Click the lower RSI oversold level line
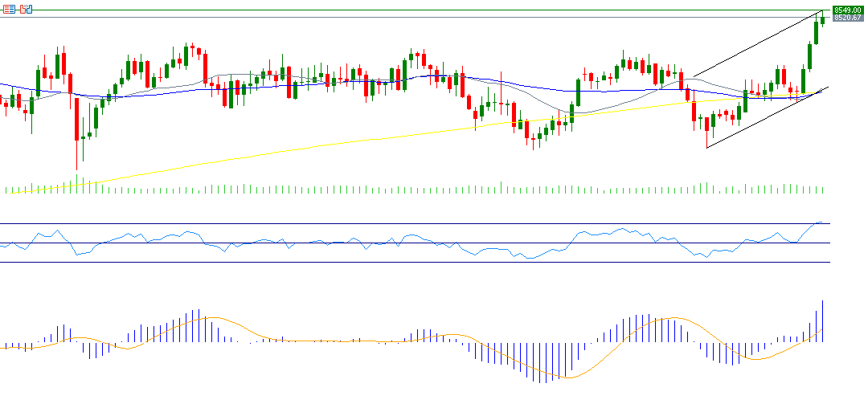 402,262
